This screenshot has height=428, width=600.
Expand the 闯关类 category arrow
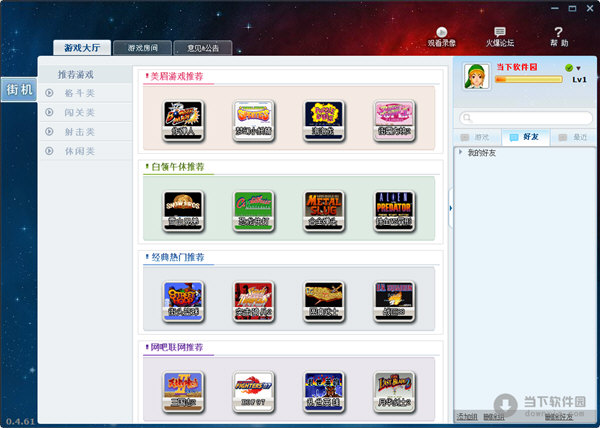coord(49,112)
